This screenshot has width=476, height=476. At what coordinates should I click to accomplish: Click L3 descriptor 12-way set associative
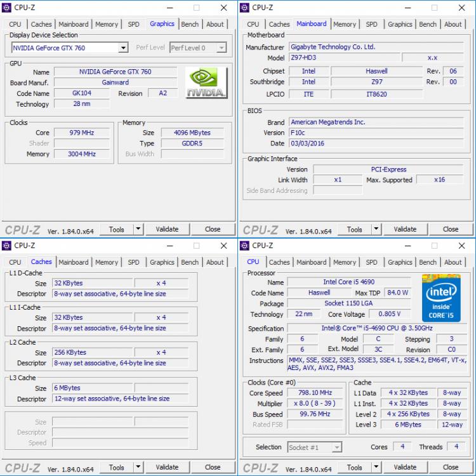tap(120, 399)
